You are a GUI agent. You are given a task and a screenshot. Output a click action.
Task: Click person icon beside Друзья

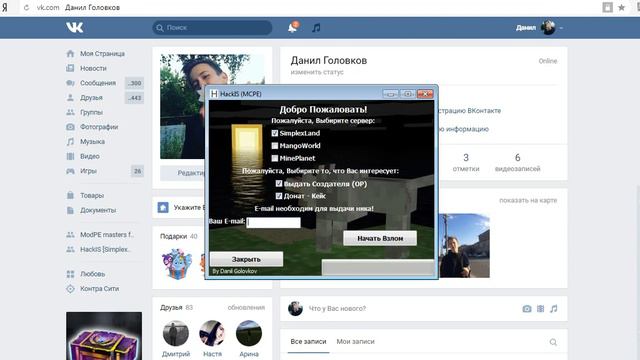click(x=70, y=98)
